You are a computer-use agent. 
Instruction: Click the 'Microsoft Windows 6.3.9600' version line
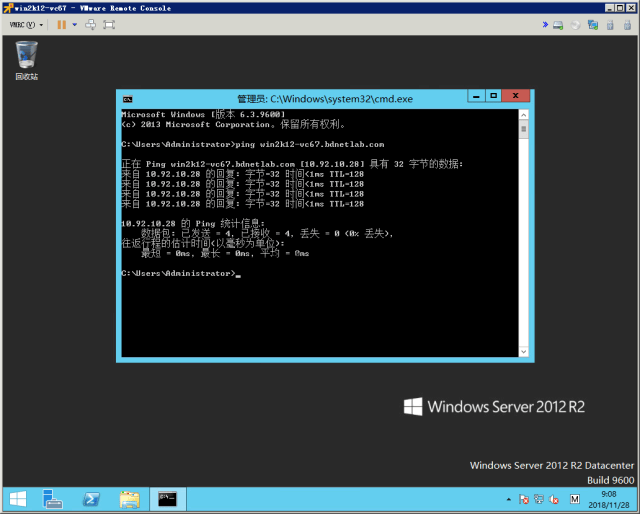pyautogui.click(x=203, y=114)
